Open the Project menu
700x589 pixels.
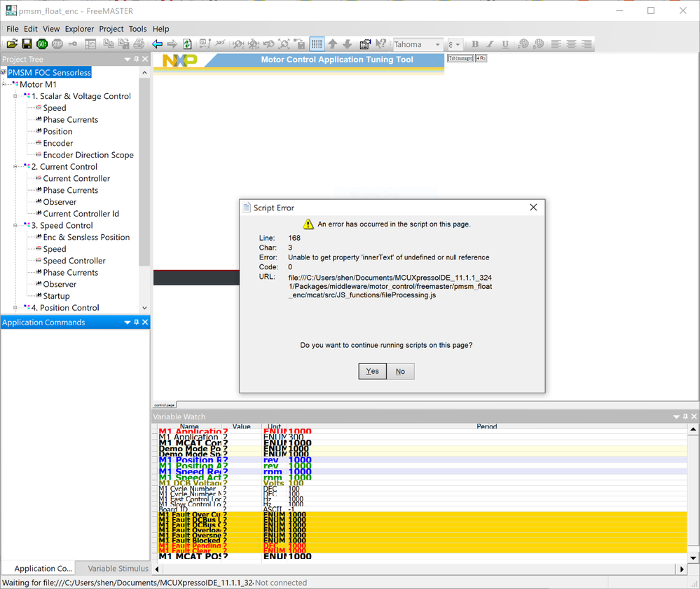[111, 29]
